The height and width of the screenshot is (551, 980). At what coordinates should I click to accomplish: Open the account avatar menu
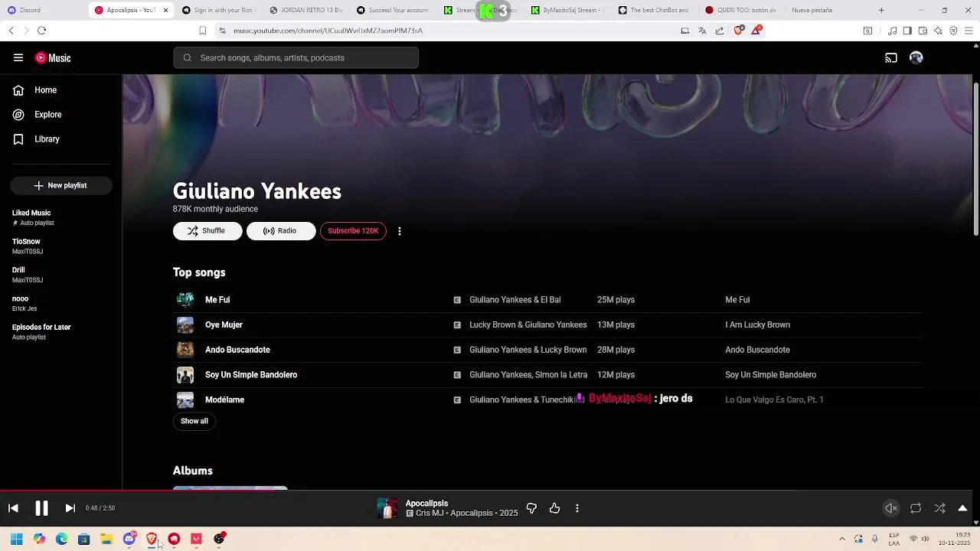point(916,58)
